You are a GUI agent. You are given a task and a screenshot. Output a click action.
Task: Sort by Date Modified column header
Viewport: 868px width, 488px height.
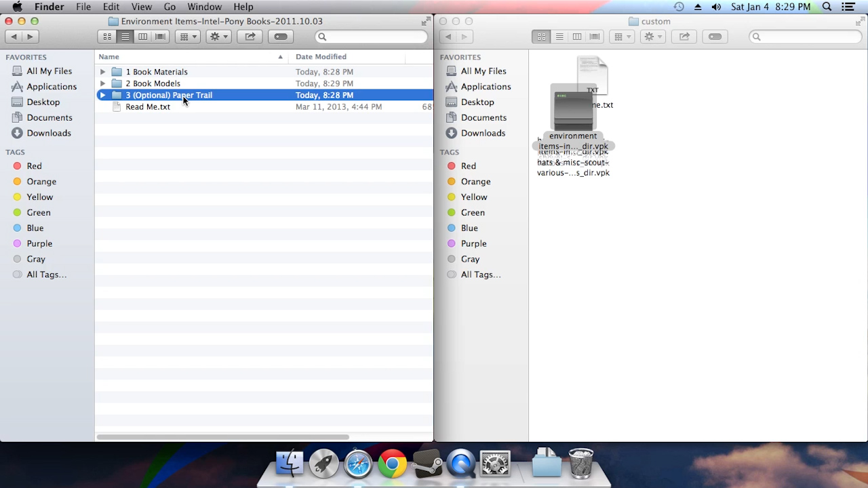[347, 57]
